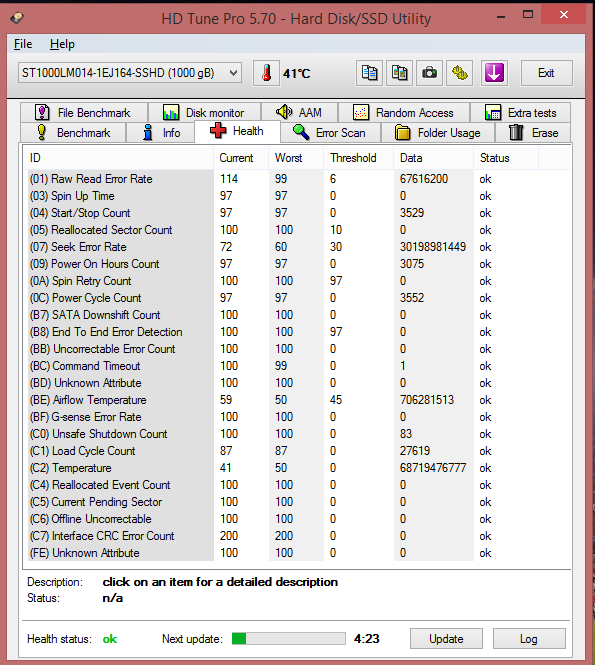The width and height of the screenshot is (595, 665).
Task: Click the Exit button
Action: tap(546, 73)
